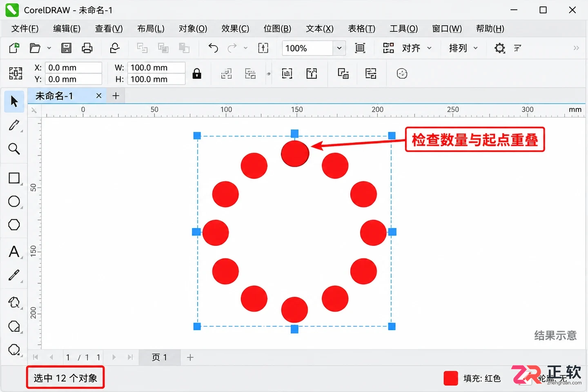This screenshot has height=392, width=588.
Task: Click the Save disk icon
Action: 66,48
